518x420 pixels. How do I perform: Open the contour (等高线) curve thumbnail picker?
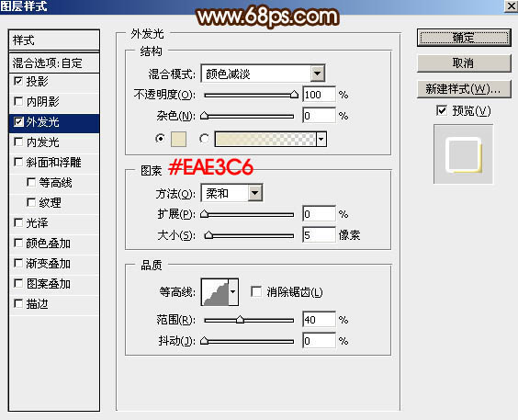pos(215,291)
